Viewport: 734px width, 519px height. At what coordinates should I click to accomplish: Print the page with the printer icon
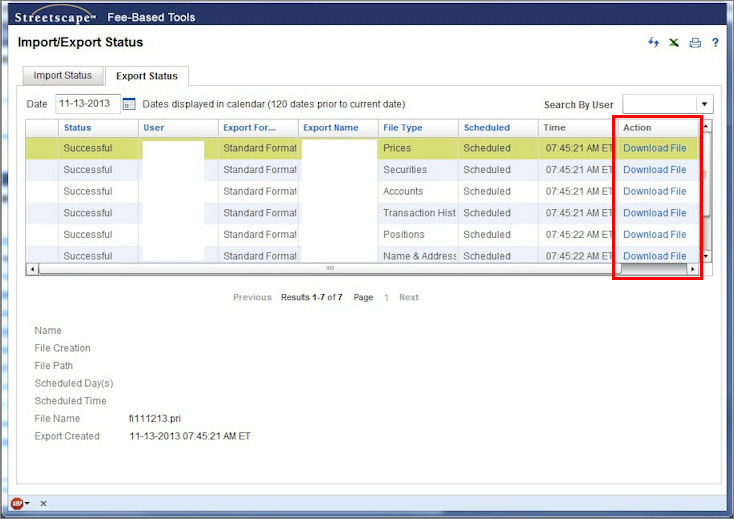point(695,43)
